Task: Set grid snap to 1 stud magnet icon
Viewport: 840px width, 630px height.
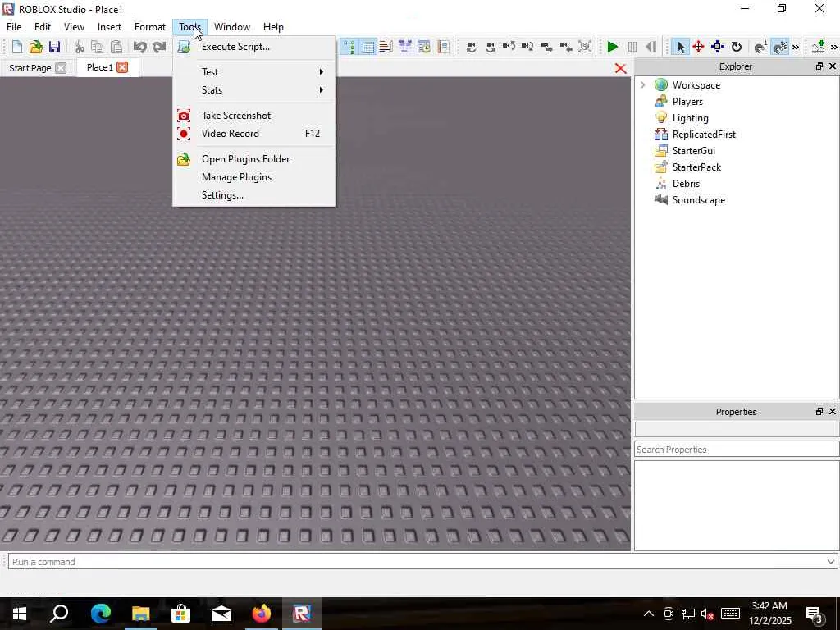Action: (760, 47)
